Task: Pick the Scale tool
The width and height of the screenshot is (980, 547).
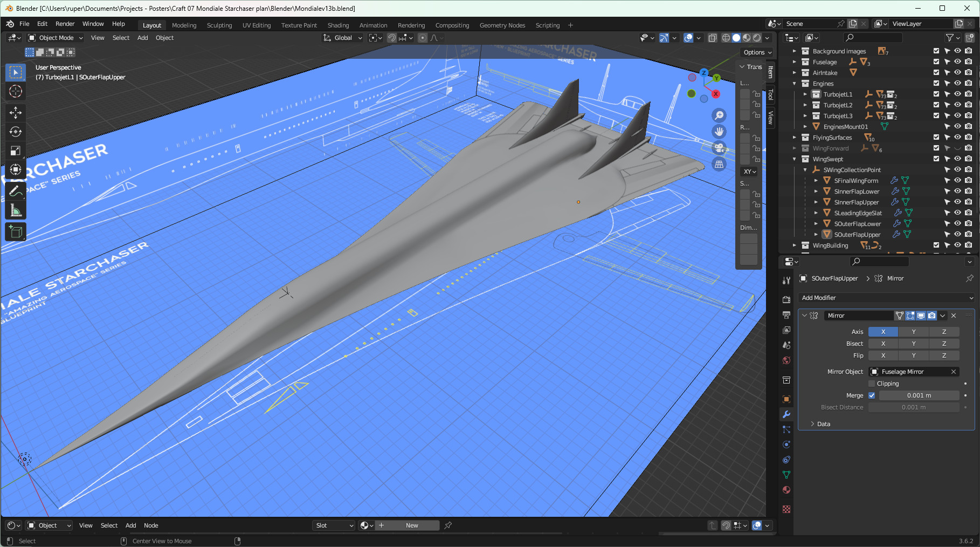Action: (16, 151)
